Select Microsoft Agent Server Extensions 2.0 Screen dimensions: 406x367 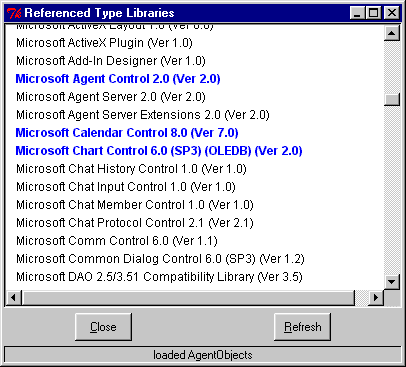click(x=143, y=115)
